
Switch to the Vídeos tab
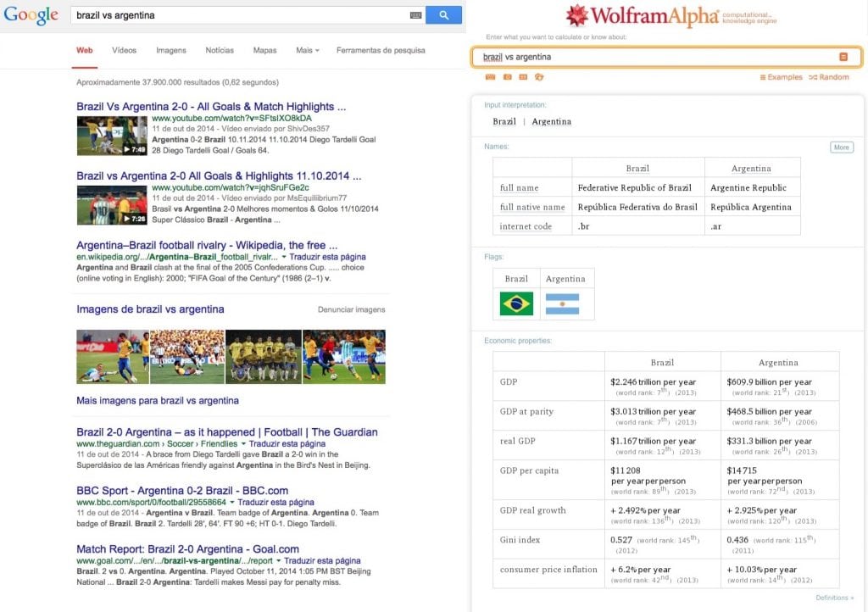coord(124,50)
